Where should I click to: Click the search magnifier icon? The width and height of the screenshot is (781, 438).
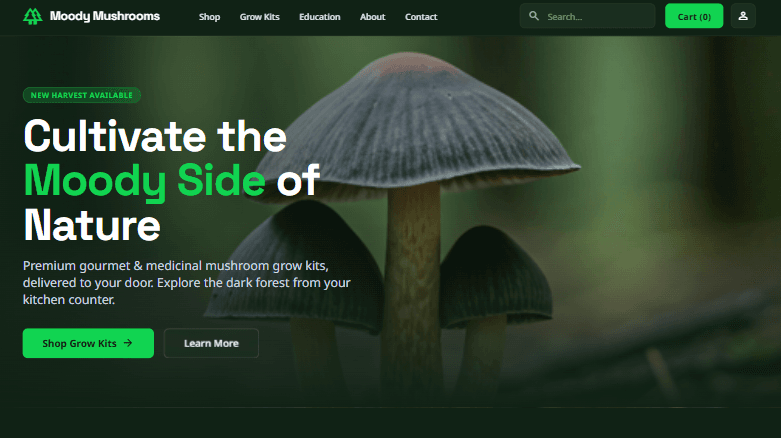click(533, 16)
